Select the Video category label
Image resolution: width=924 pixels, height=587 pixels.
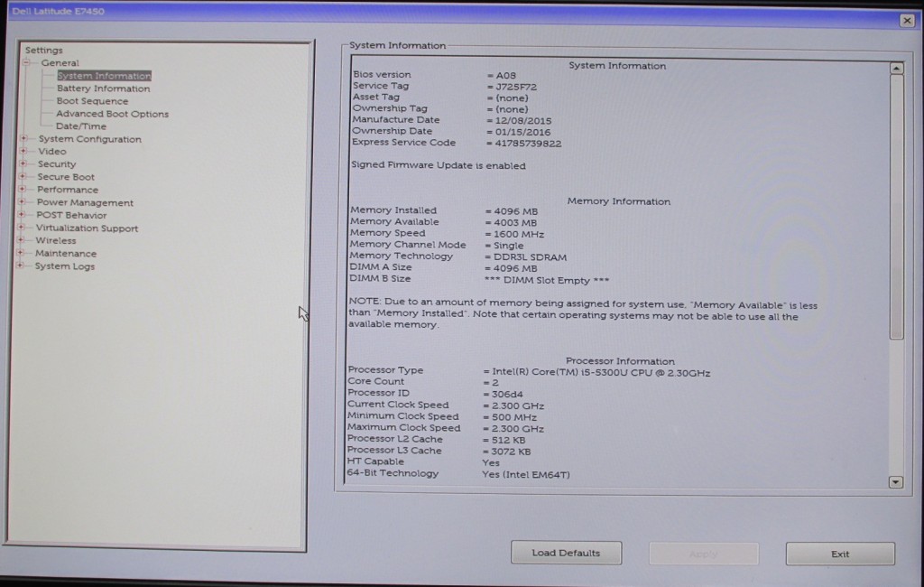coord(51,152)
